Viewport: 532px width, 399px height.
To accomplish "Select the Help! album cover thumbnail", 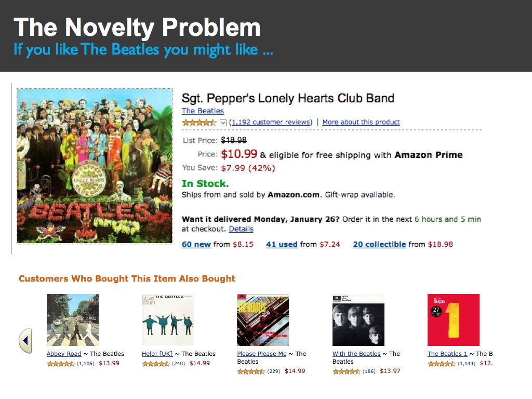I will tap(168, 320).
